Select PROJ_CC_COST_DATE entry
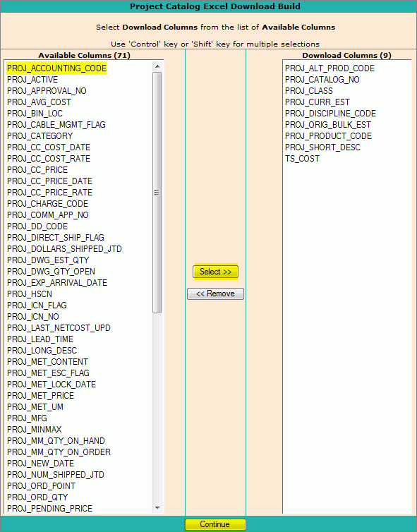The width and height of the screenshot is (417, 532). point(49,147)
